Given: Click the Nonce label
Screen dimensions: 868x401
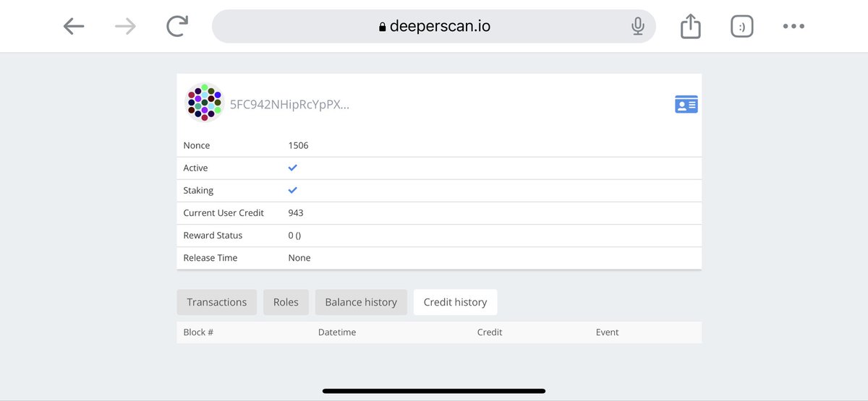Looking at the screenshot, I should 197,145.
